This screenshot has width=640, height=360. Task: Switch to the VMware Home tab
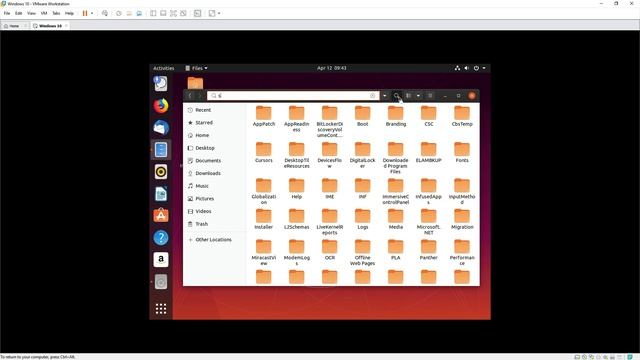[x=14, y=26]
